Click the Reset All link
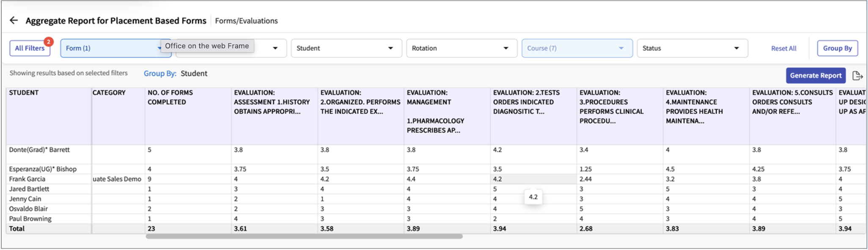The height and width of the screenshot is (250, 868). click(783, 48)
